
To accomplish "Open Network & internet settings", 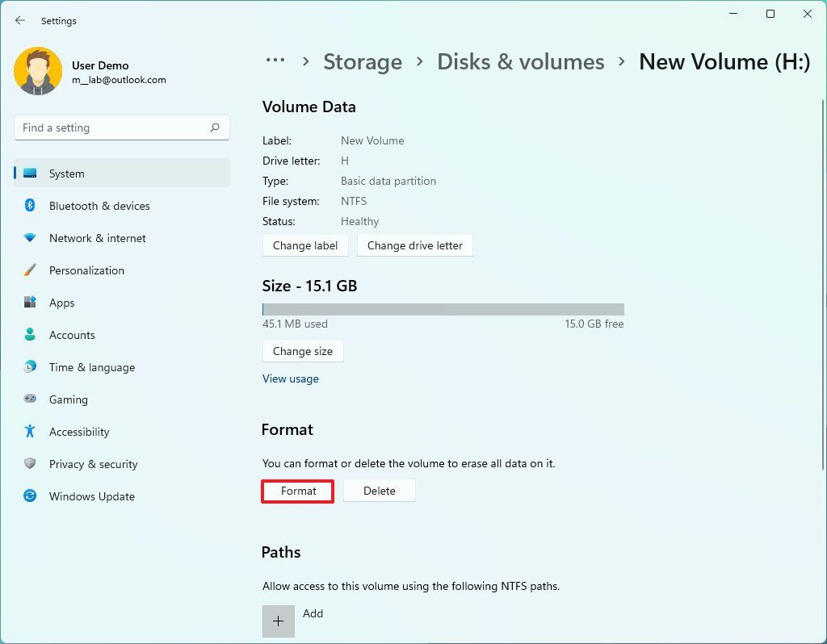I will (97, 238).
